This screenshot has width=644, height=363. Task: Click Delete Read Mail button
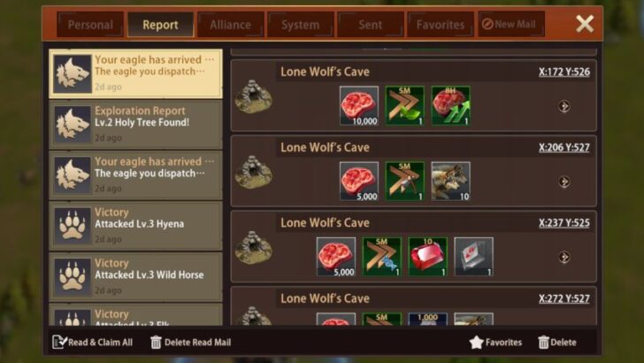[x=190, y=342]
